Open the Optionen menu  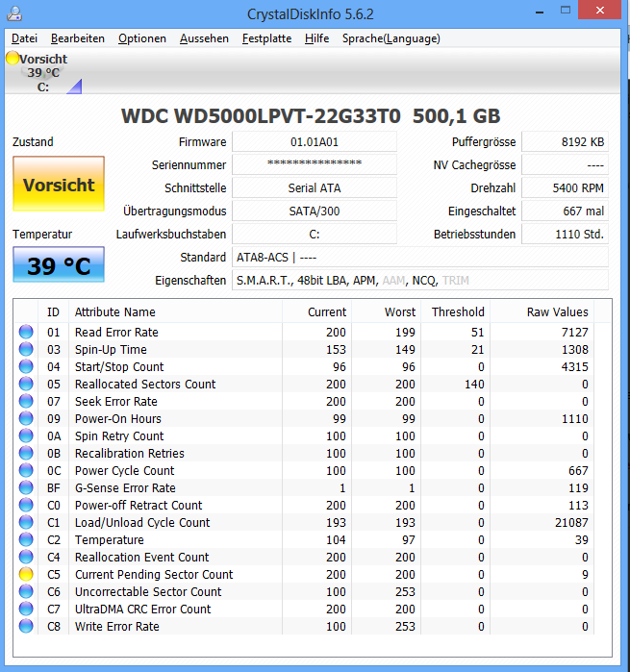click(x=142, y=38)
